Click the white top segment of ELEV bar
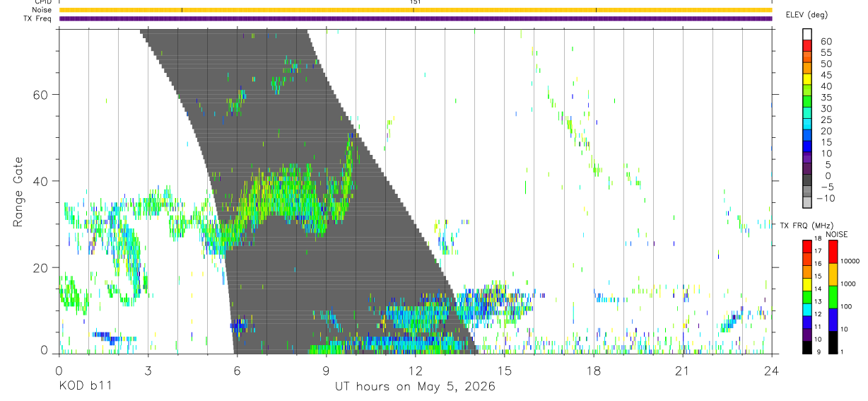Viewport: 868px width, 401px height. tap(807, 35)
